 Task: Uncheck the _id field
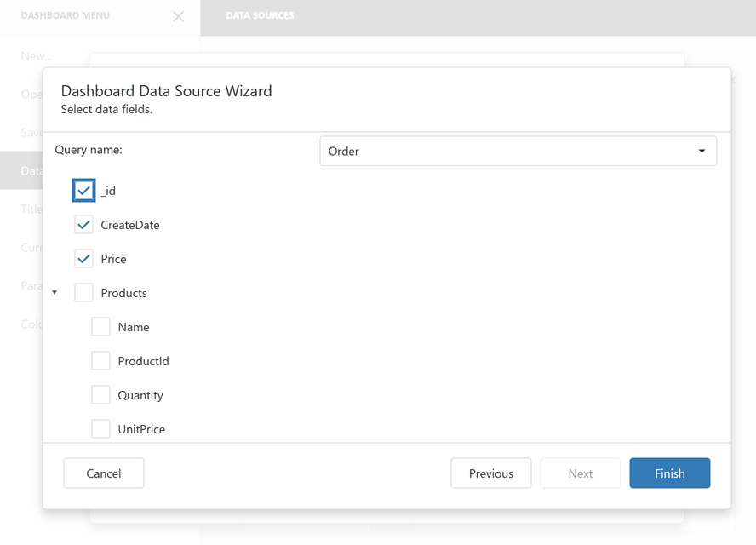83,190
